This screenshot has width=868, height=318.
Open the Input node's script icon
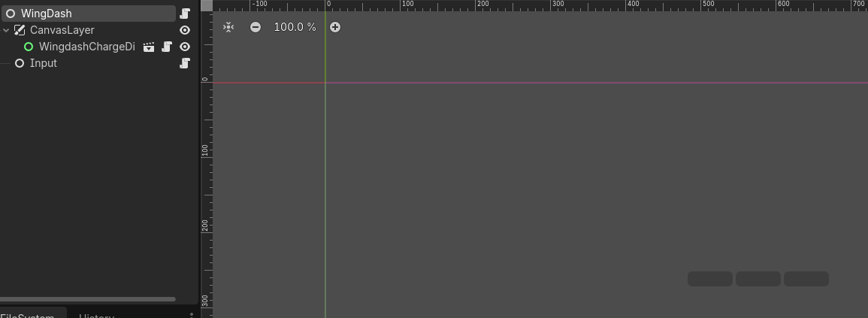pos(185,63)
